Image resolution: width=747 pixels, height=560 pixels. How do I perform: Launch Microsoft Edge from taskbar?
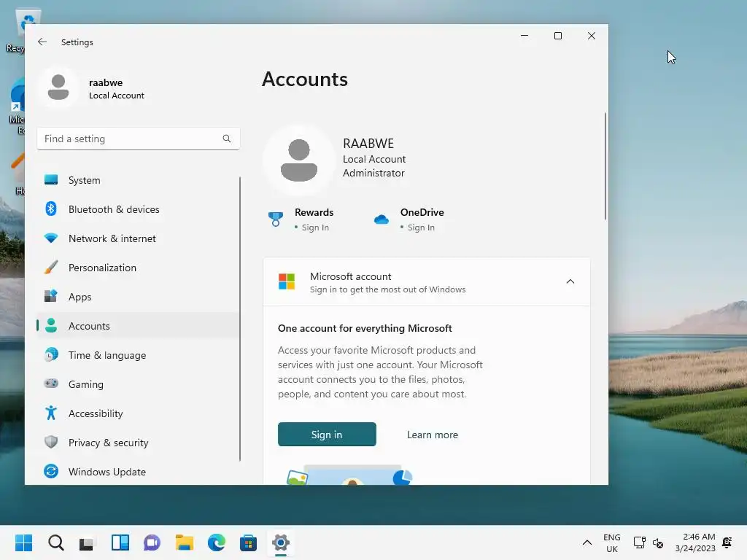[216, 542]
